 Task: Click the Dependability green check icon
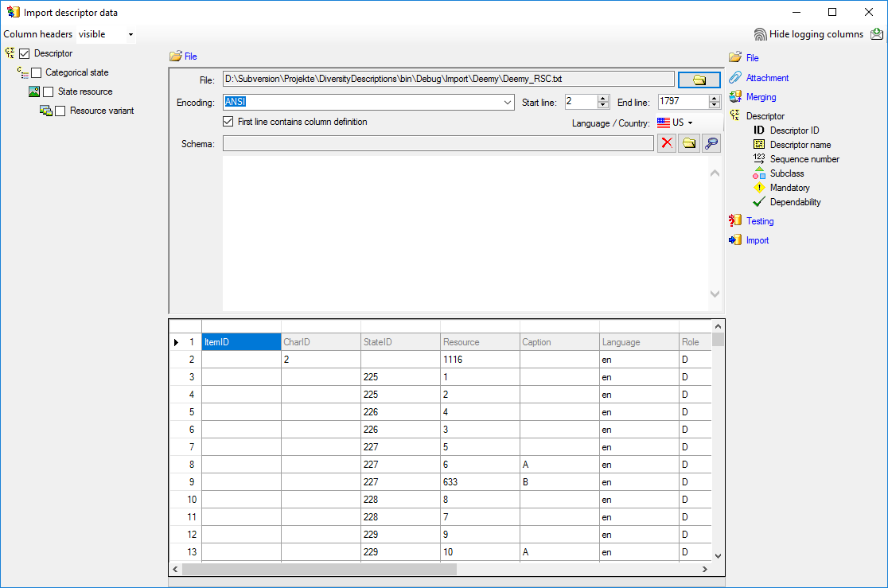point(759,201)
